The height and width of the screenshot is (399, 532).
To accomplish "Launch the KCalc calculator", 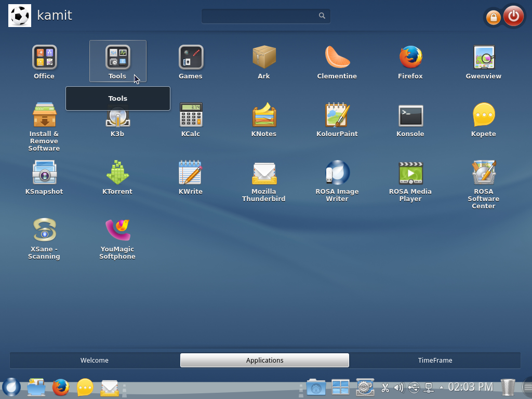I will pos(191,119).
